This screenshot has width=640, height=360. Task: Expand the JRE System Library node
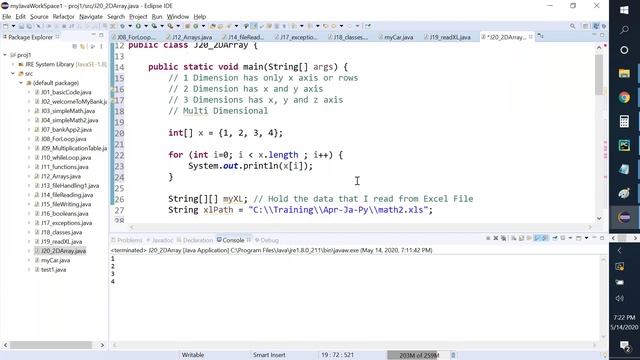pos(13,64)
